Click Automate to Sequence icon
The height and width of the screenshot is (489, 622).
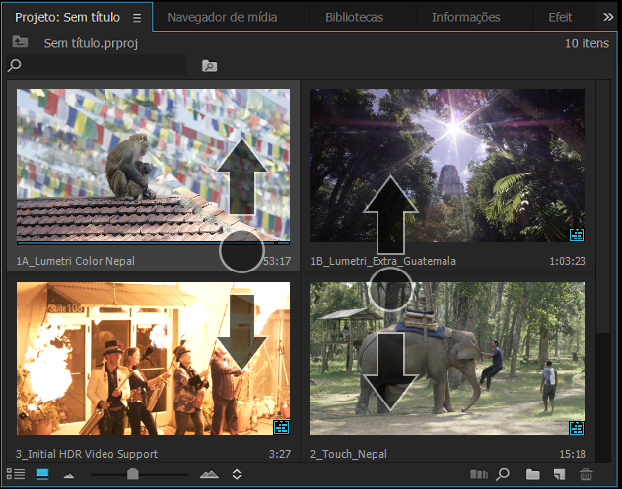point(479,474)
